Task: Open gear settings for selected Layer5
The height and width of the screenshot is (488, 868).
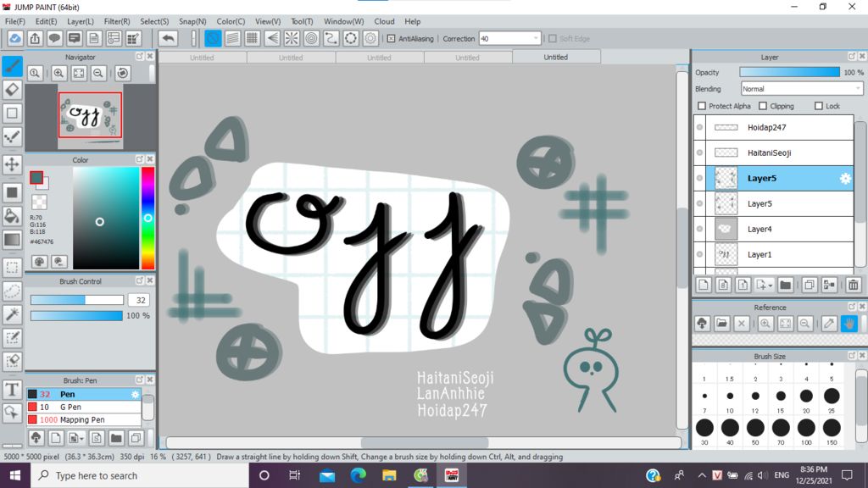Action: point(845,178)
